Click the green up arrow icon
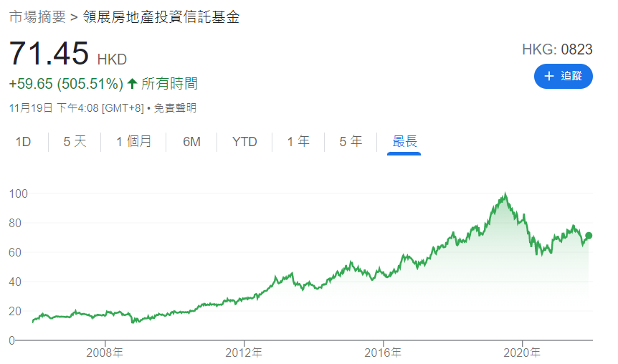618x364 pixels. (133, 84)
